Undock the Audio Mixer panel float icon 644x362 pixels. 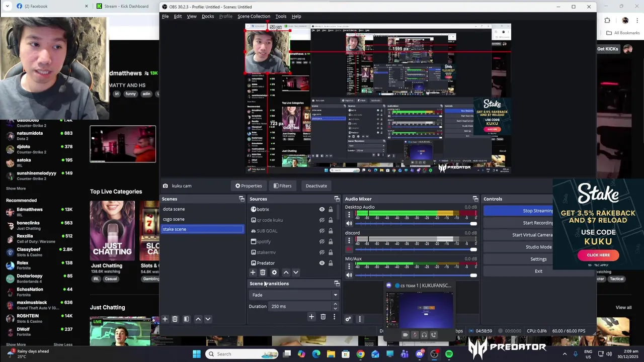(x=475, y=199)
